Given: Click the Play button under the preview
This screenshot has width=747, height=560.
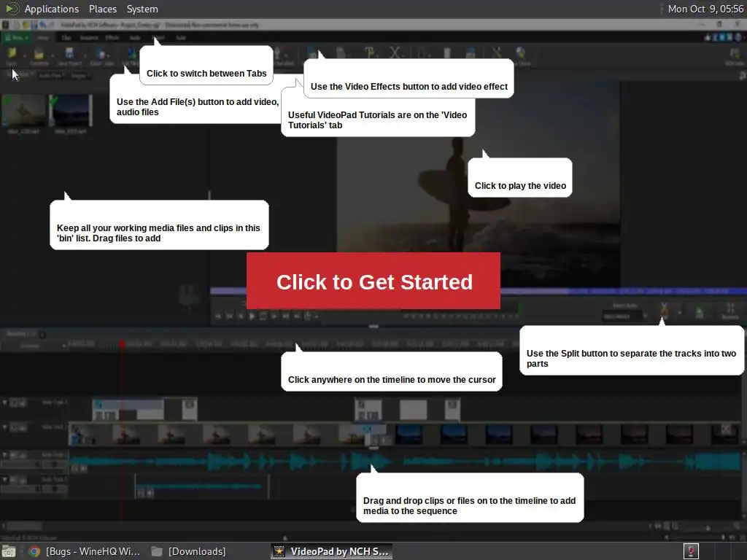Looking at the screenshot, I should click(x=252, y=316).
